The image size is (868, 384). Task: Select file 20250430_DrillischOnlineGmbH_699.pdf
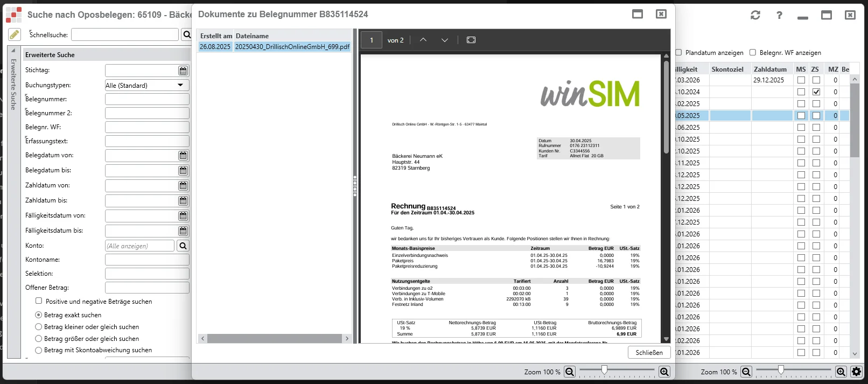tap(292, 47)
